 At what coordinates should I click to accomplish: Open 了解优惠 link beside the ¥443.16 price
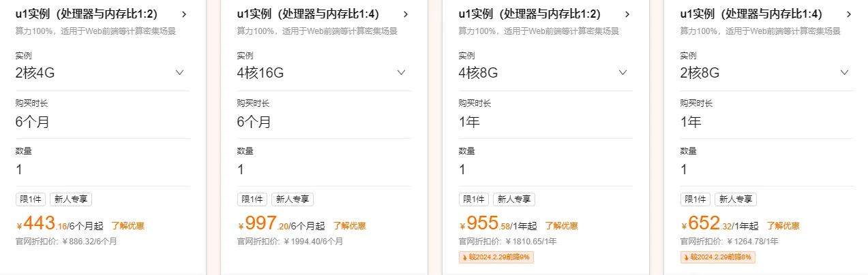tap(128, 226)
